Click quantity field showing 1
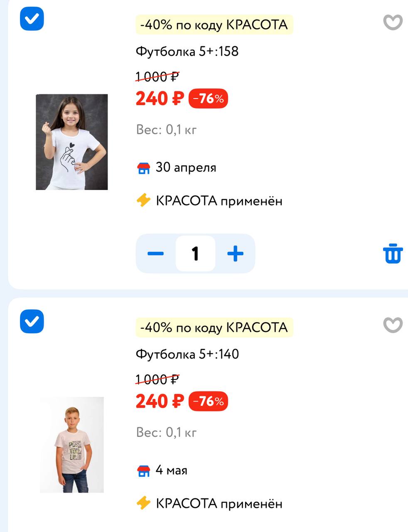408x532 pixels. 195,254
